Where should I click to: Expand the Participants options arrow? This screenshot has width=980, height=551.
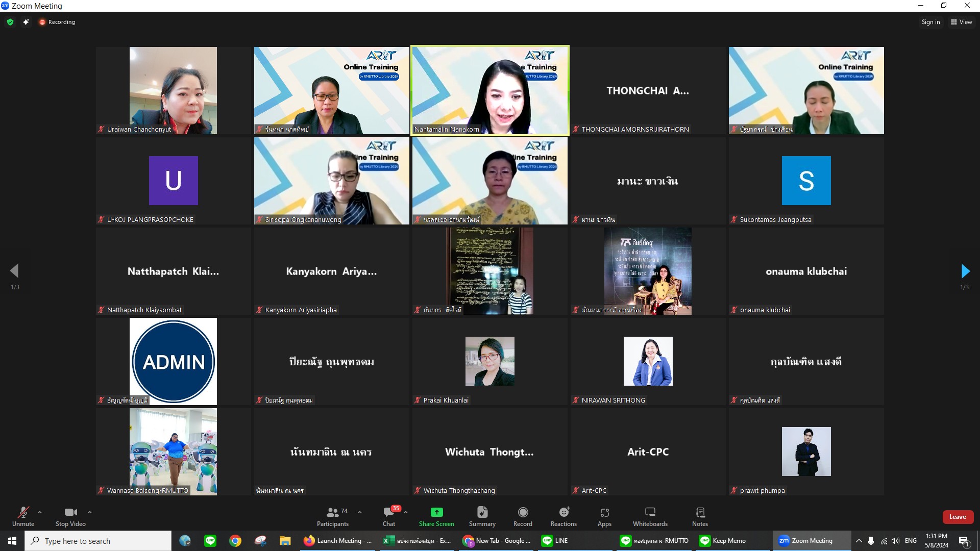point(360,512)
